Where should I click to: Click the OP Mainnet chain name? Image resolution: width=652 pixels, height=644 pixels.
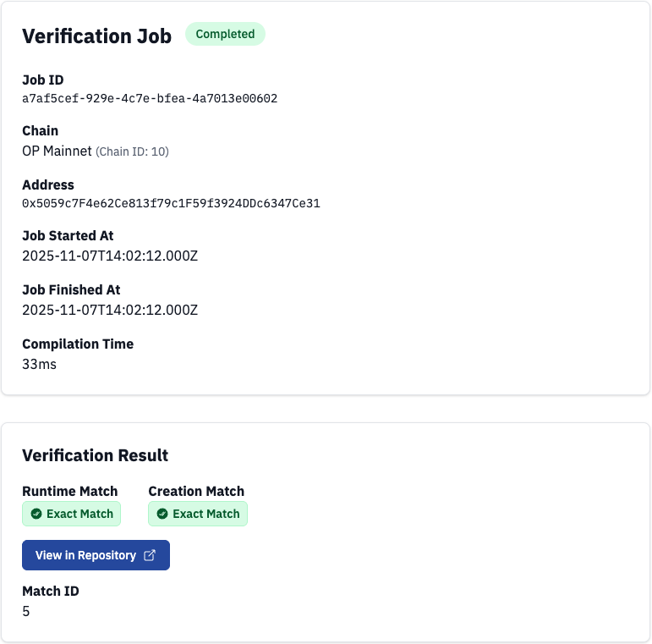(57, 151)
